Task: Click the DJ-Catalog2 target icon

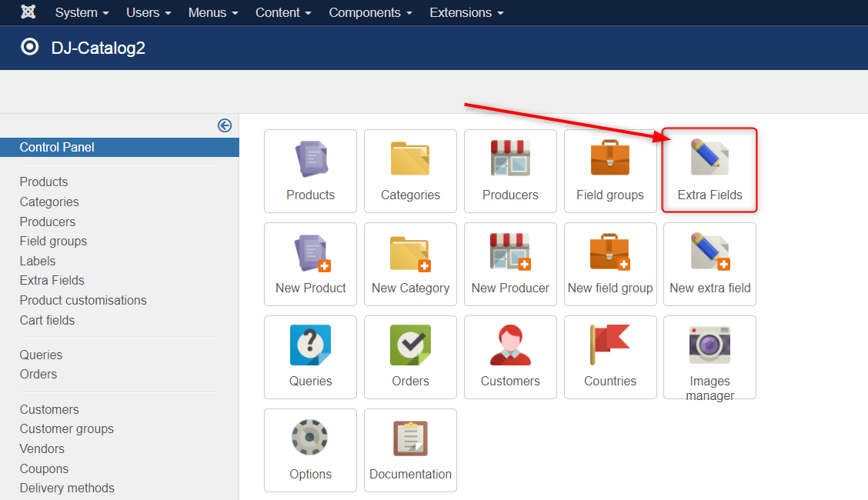Action: (x=30, y=47)
